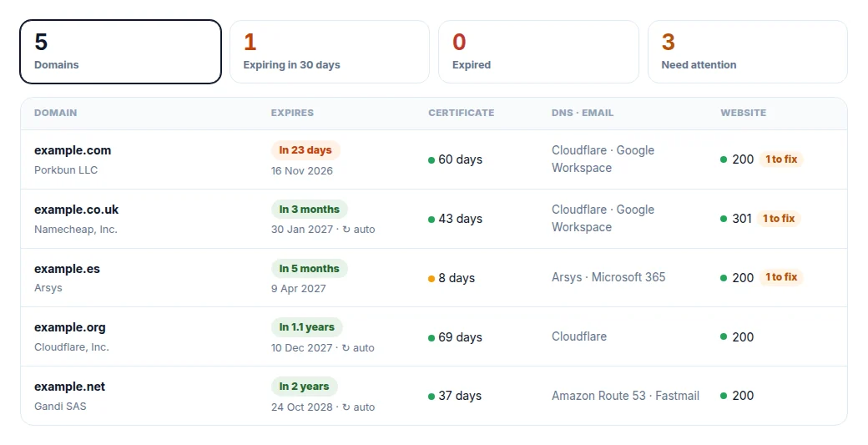Image resolution: width=868 pixels, height=445 pixels.
Task: Click the website status dot for example.com
Action: click(x=724, y=159)
